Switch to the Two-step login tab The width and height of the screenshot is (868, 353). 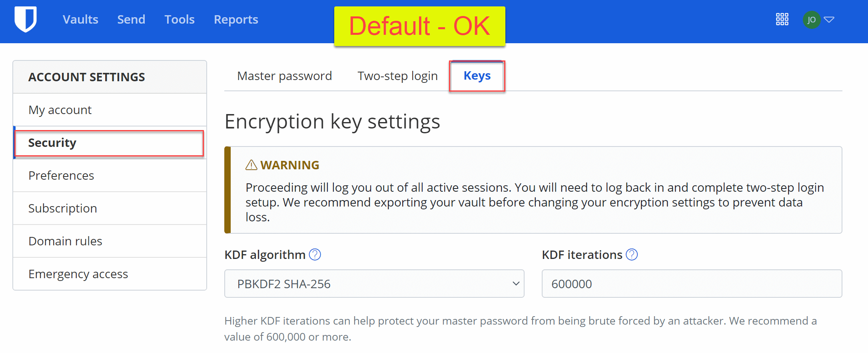(x=397, y=76)
